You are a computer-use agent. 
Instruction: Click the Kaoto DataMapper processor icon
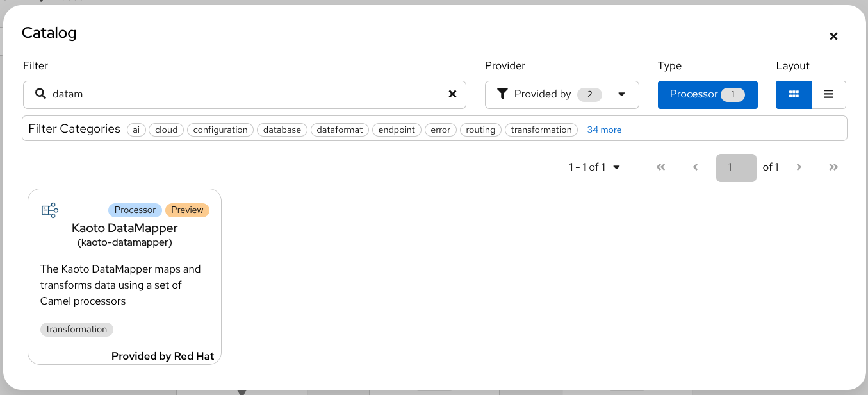click(x=50, y=210)
